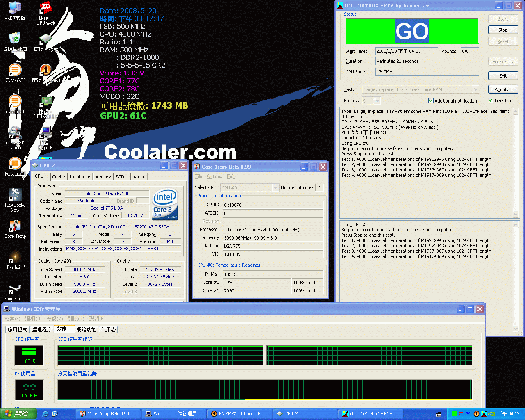525x420 pixels.
Task: Click the GO - ORTHOS BETA taskbar button
Action: pyautogui.click(x=371, y=414)
